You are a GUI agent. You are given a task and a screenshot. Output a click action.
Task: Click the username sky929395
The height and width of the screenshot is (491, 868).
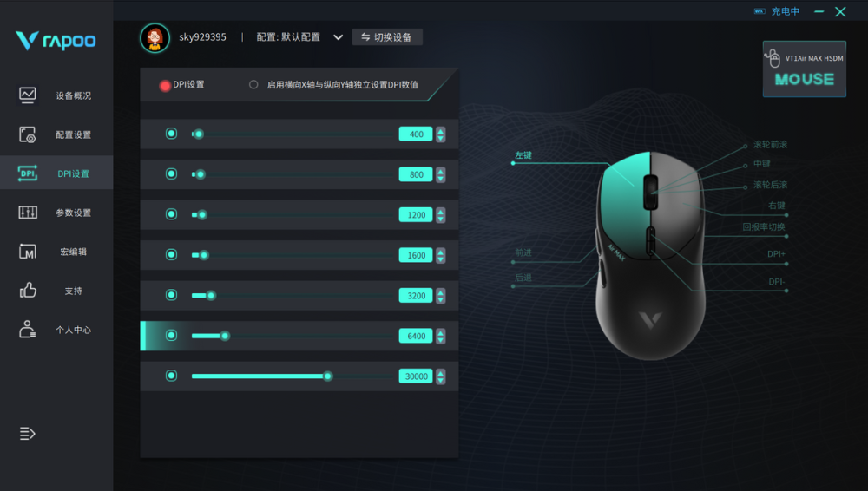tap(202, 37)
